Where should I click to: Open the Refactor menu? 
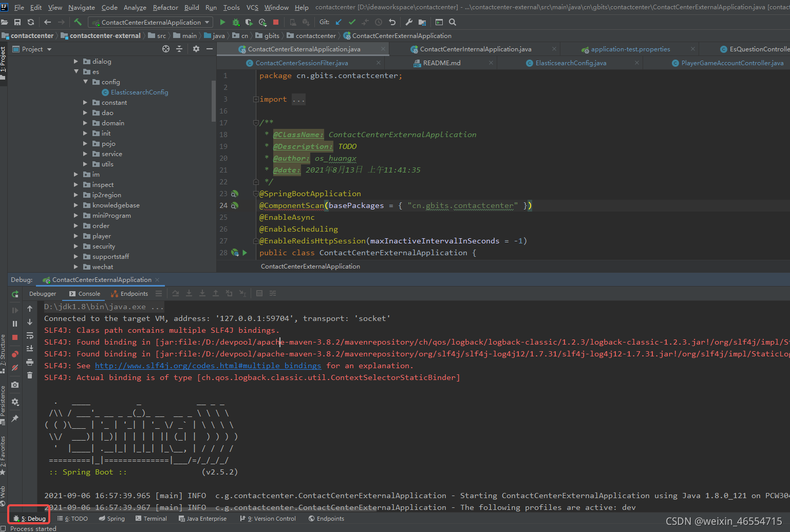click(165, 7)
